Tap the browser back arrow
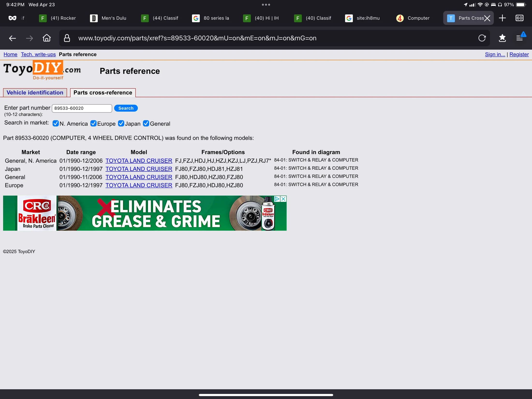 pyautogui.click(x=12, y=38)
